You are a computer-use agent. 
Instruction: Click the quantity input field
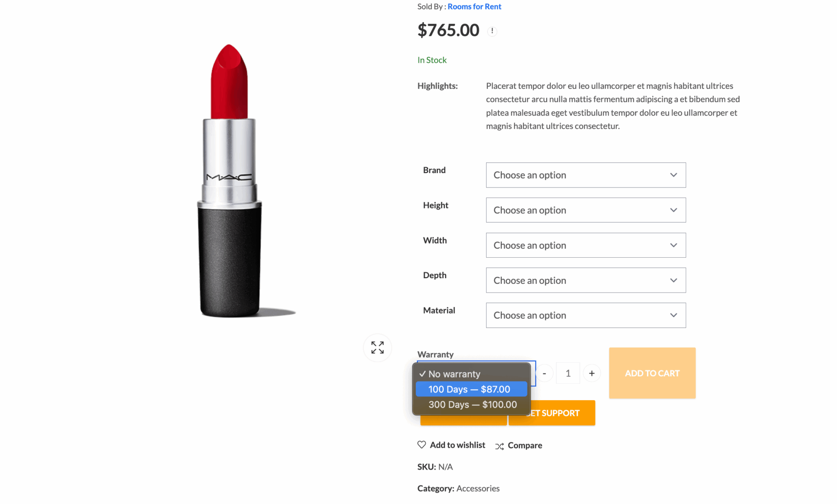(568, 373)
